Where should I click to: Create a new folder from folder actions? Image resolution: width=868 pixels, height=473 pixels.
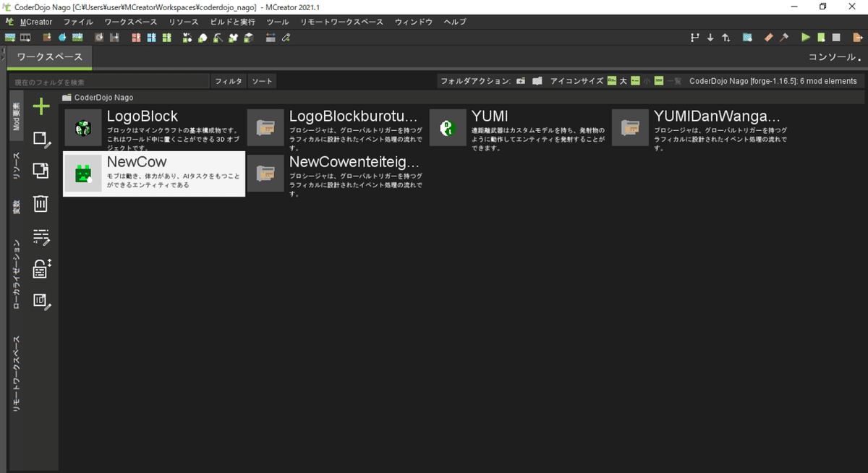pos(521,81)
